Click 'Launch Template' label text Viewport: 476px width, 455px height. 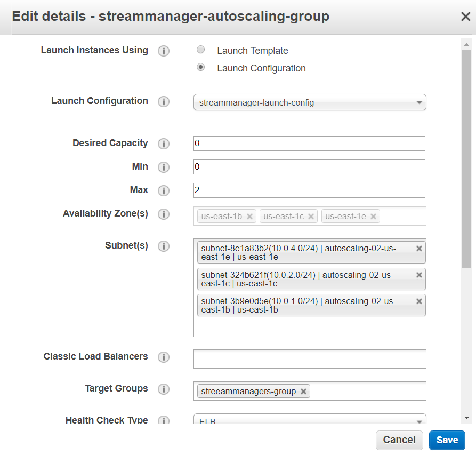coord(252,51)
